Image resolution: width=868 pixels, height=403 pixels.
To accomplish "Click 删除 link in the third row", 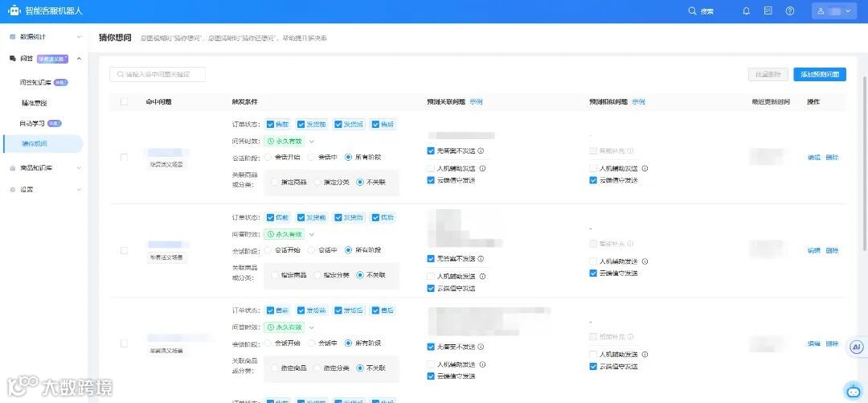I will pyautogui.click(x=832, y=343).
